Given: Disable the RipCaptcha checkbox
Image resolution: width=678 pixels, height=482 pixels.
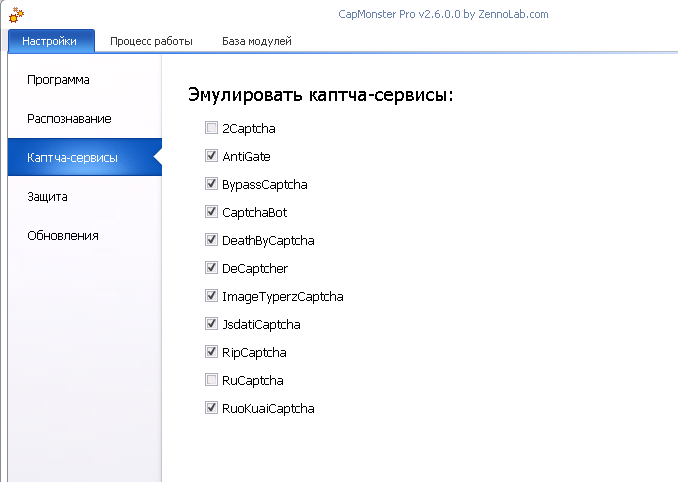Looking at the screenshot, I should click(211, 352).
